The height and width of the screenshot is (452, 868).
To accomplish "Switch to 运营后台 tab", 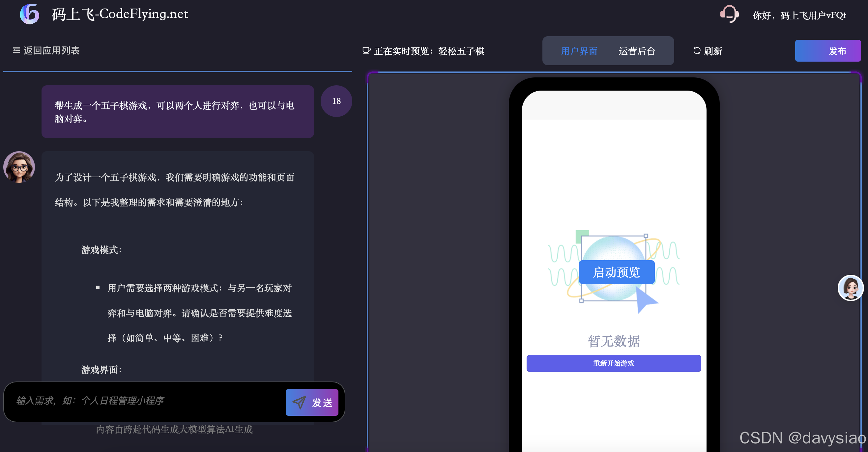I will pyautogui.click(x=637, y=51).
